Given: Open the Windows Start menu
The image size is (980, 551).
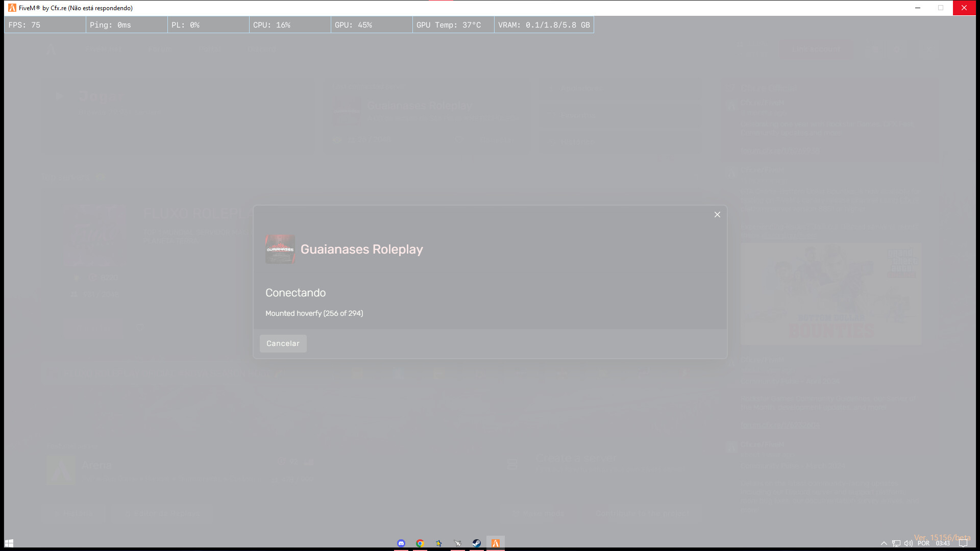Looking at the screenshot, I should click(9, 543).
